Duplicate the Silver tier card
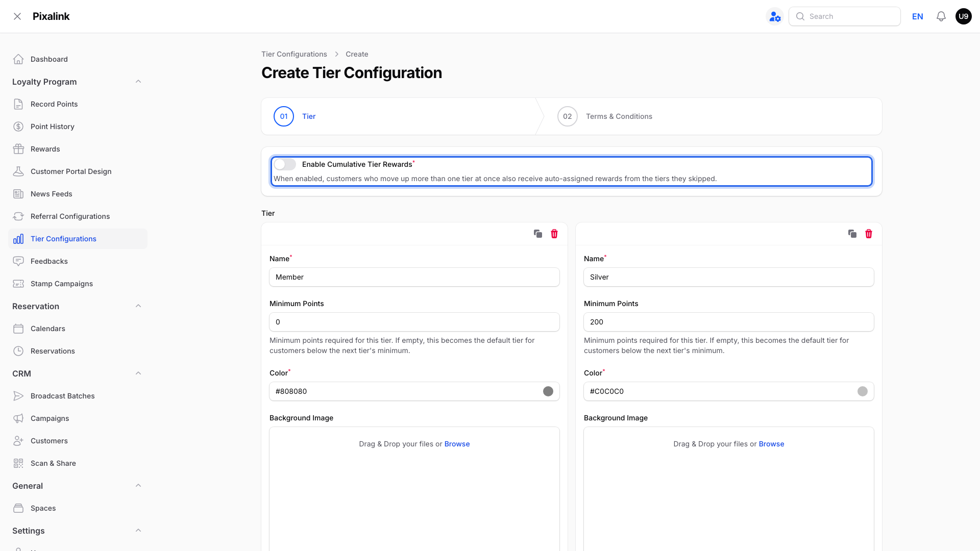The height and width of the screenshot is (551, 980). 852,234
